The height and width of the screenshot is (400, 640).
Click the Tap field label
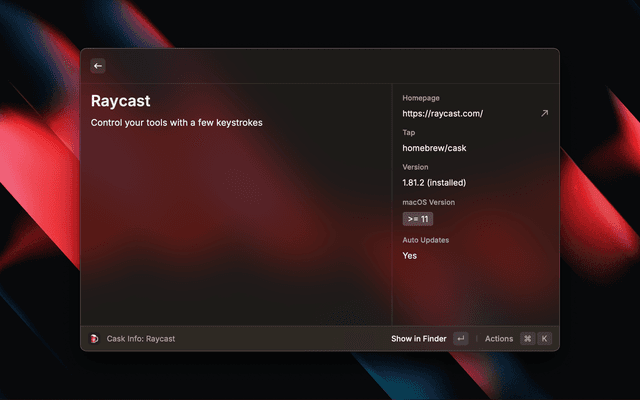[409, 132]
